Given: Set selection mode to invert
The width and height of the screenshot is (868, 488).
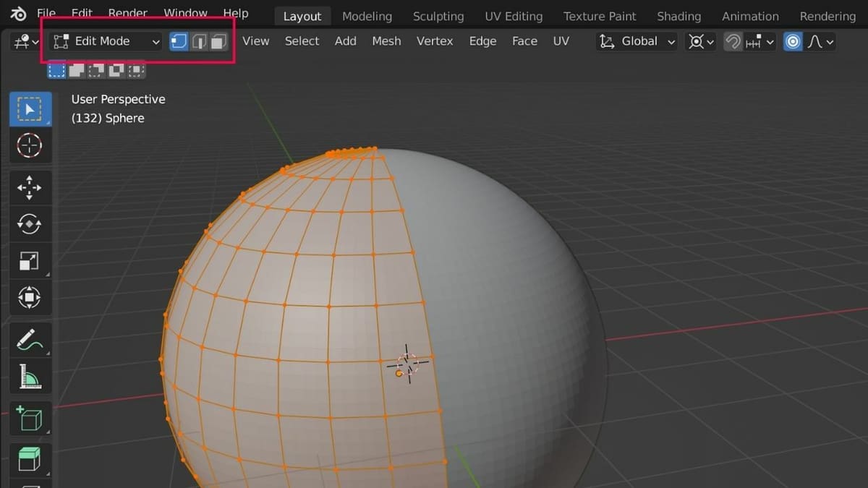Looking at the screenshot, I should (x=116, y=70).
